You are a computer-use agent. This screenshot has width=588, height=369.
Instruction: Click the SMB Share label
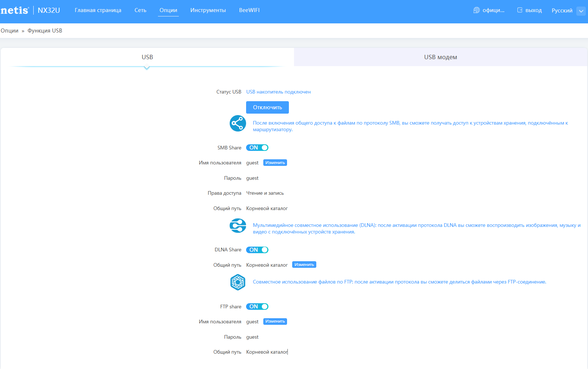(x=229, y=148)
